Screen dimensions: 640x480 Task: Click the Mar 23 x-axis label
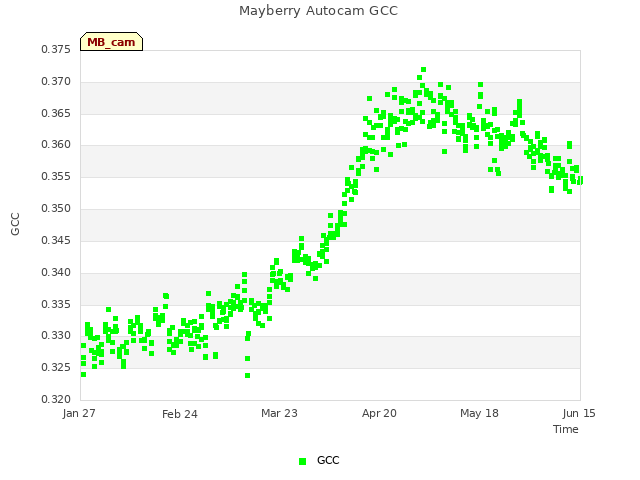click(x=279, y=413)
